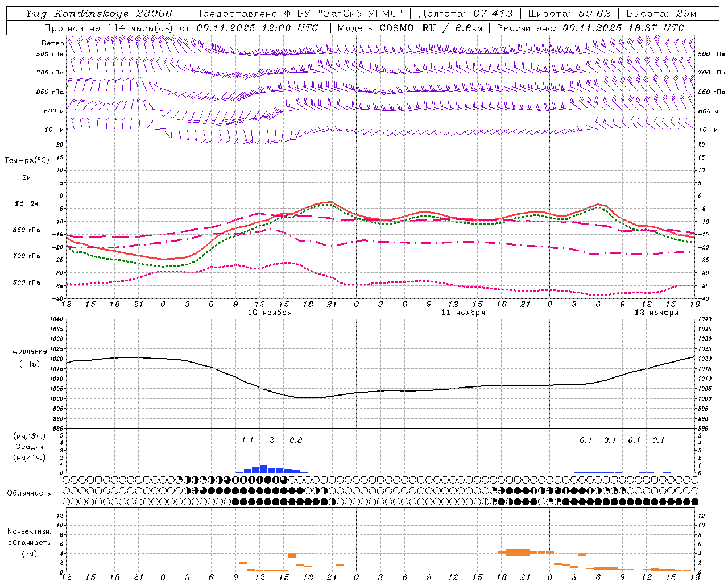
Task: Click the 'Осадки' precipitation label
Action: click(30, 447)
